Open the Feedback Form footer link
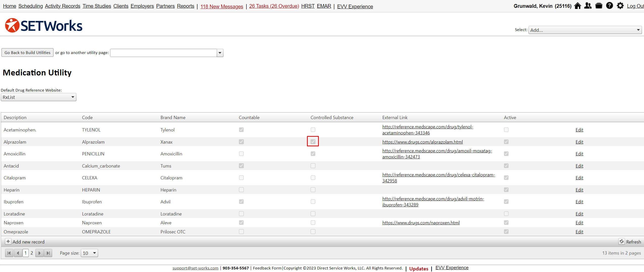The width and height of the screenshot is (644, 272). tap(267, 268)
